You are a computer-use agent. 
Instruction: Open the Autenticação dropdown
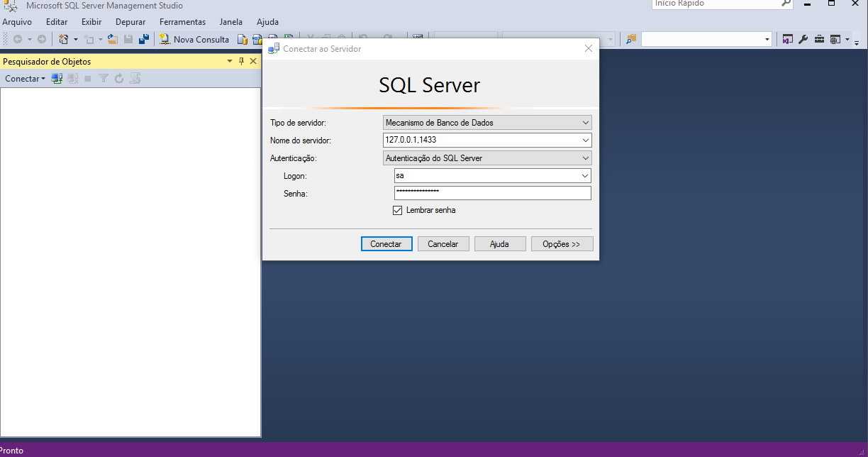487,158
